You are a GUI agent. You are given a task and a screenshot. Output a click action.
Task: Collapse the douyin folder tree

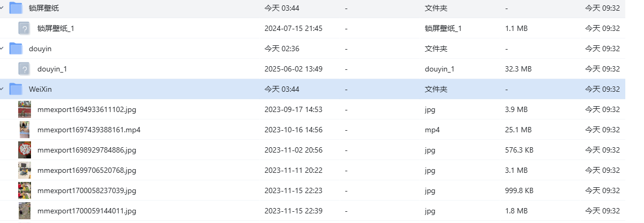2,49
